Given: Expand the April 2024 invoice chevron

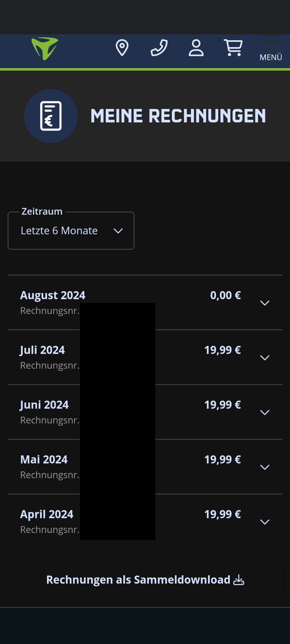Looking at the screenshot, I should 265,522.
